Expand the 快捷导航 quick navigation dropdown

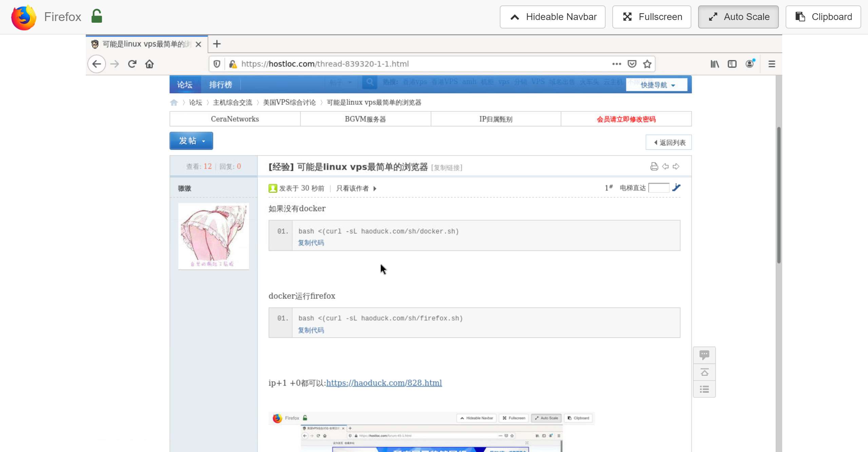[x=657, y=85]
